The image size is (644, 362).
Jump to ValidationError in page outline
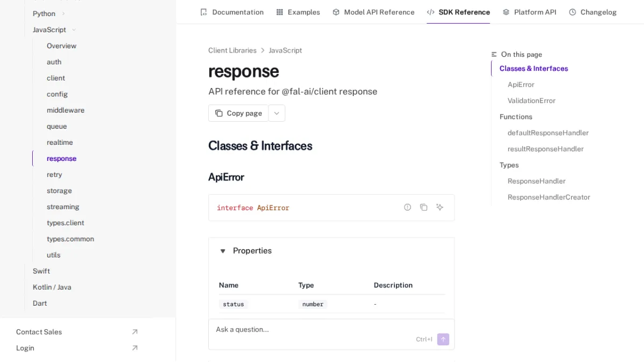point(531,100)
